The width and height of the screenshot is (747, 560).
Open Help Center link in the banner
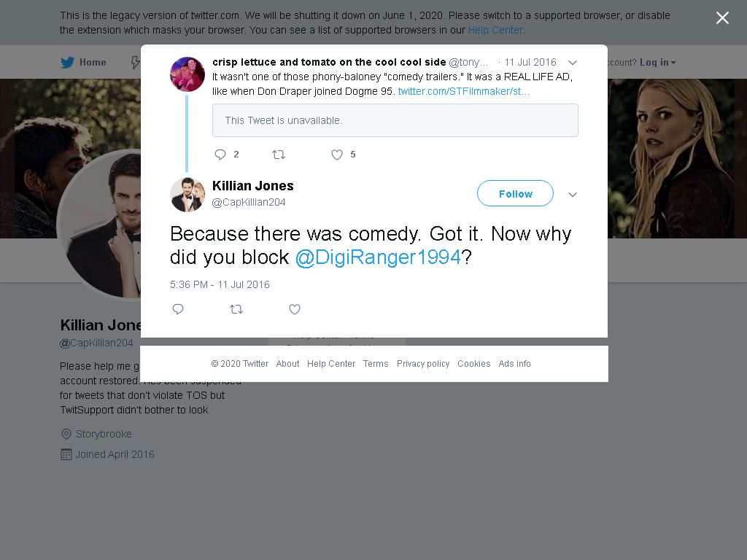[495, 30]
